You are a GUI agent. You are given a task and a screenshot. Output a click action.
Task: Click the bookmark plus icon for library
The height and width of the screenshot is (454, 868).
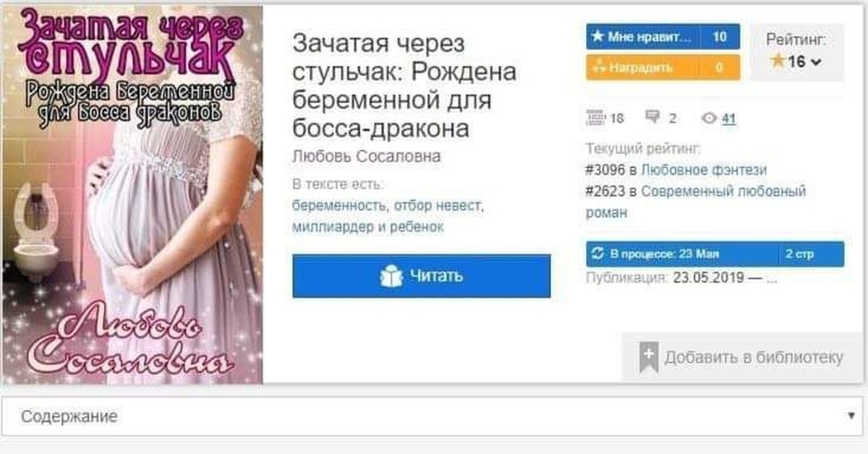648,358
